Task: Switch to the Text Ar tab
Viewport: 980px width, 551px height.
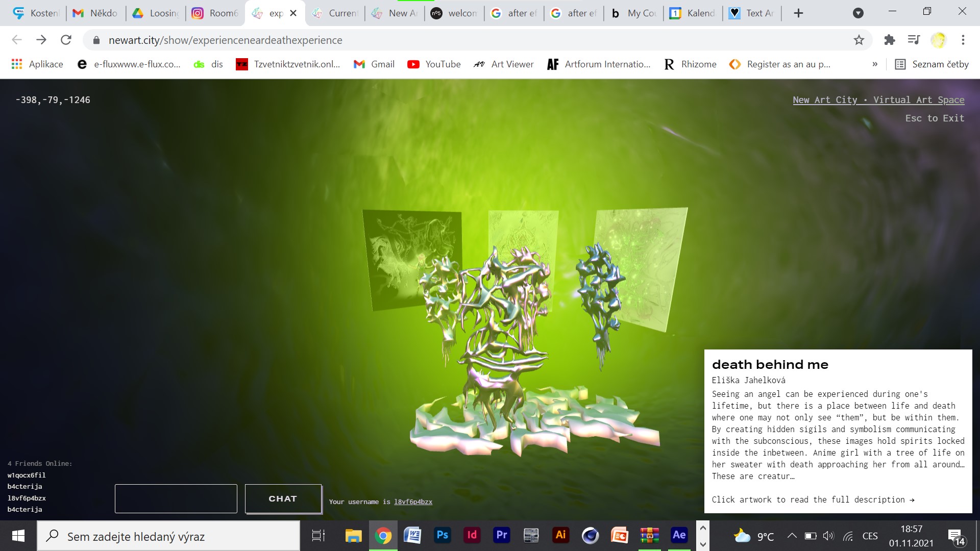Action: click(752, 13)
